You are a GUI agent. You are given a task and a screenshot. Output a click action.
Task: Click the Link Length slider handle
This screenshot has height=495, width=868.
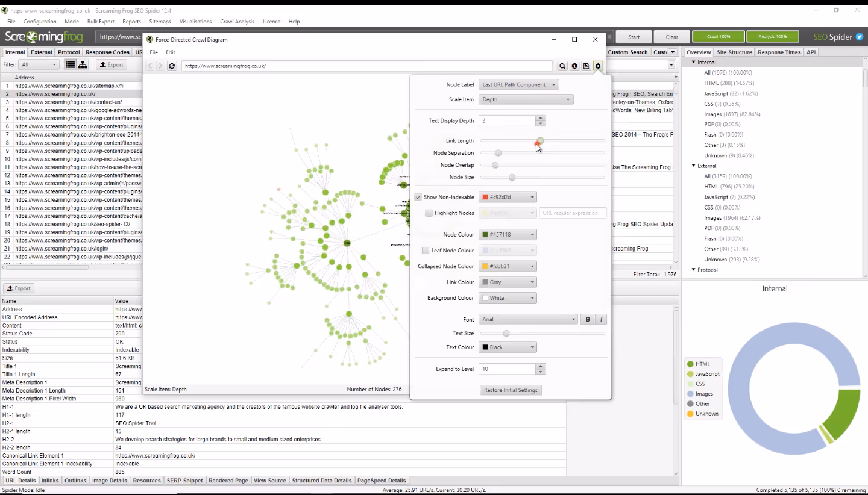[541, 141]
